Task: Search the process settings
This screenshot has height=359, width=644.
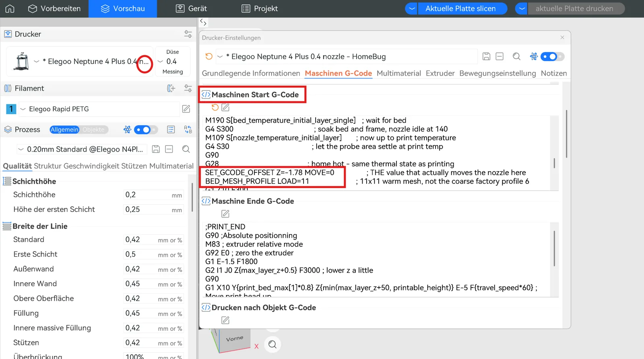Action: pos(186,149)
